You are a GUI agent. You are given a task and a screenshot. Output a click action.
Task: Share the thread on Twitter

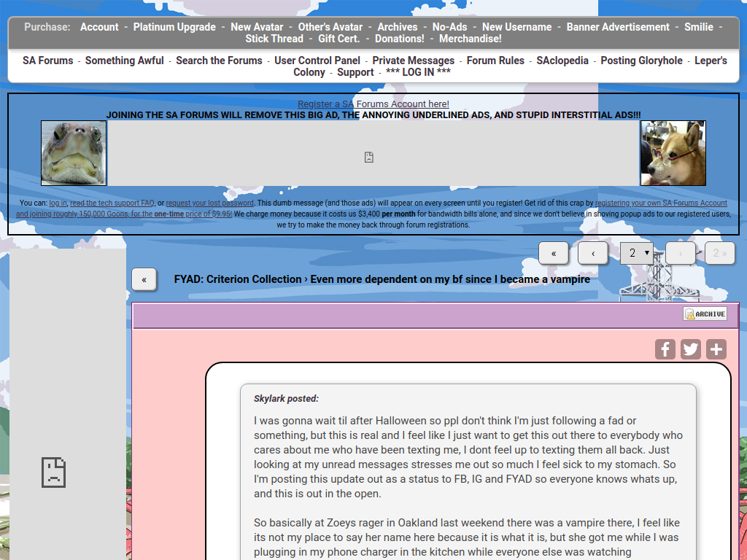[x=690, y=349]
